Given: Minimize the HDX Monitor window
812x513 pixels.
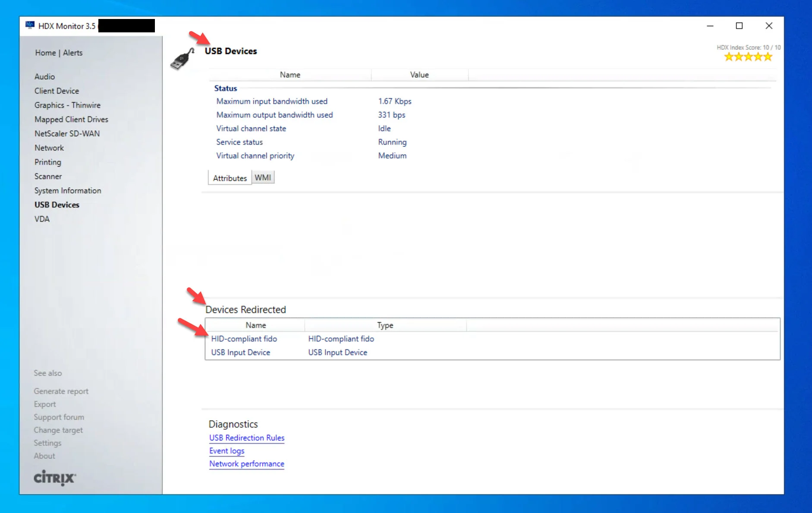Looking at the screenshot, I should click(710, 26).
